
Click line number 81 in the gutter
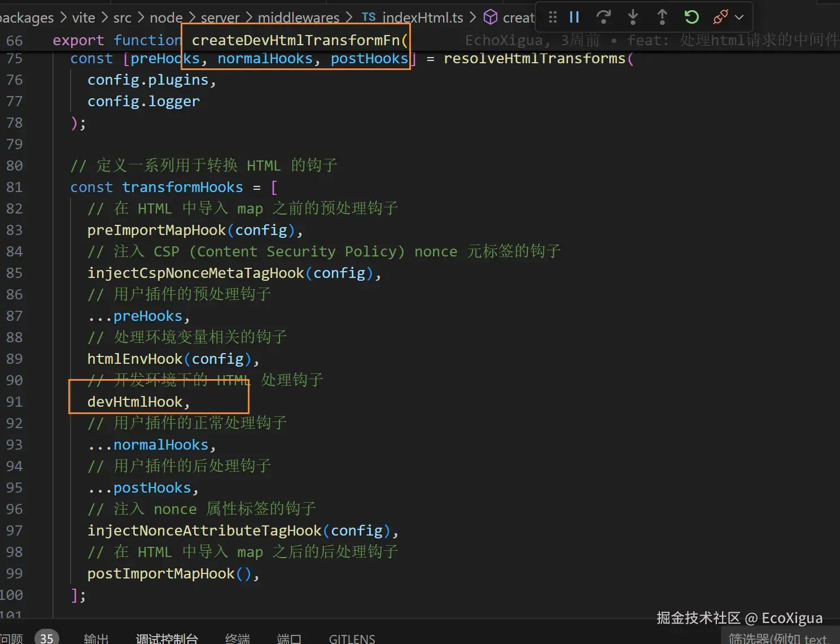[x=15, y=188]
